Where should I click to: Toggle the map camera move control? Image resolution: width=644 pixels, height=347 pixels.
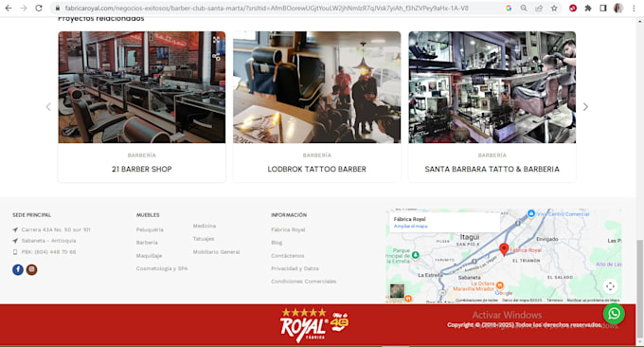pyautogui.click(x=610, y=286)
